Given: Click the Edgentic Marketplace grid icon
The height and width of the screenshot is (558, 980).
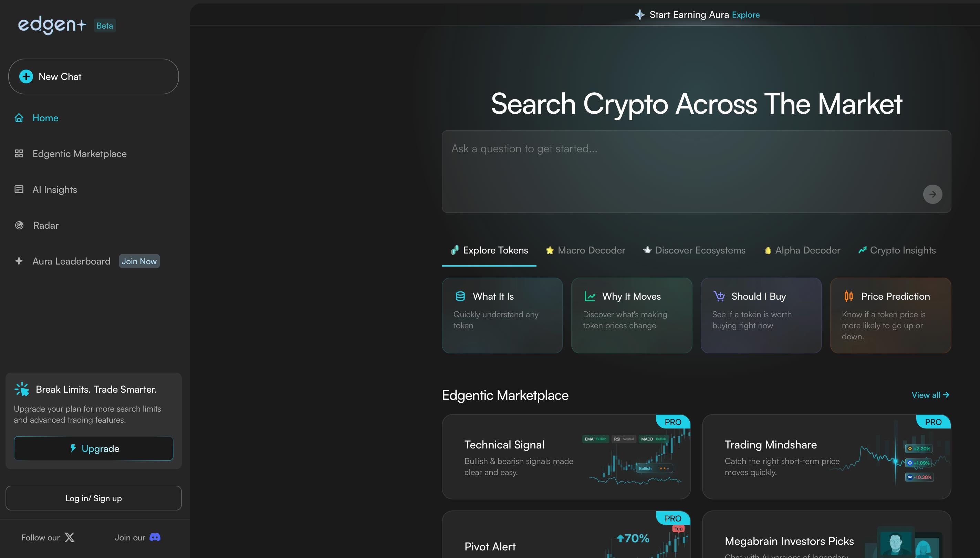Looking at the screenshot, I should (19, 154).
